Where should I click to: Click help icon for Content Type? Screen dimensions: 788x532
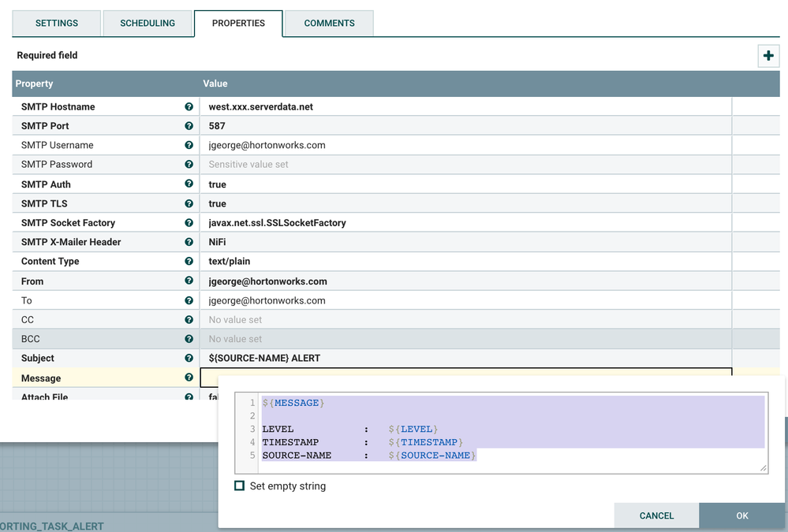189,262
